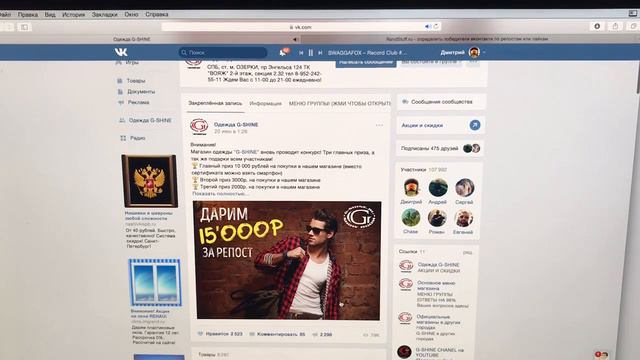Screen dimensions: 640x360
Task: Open Закладки menu in menu bar
Action: coord(104,14)
